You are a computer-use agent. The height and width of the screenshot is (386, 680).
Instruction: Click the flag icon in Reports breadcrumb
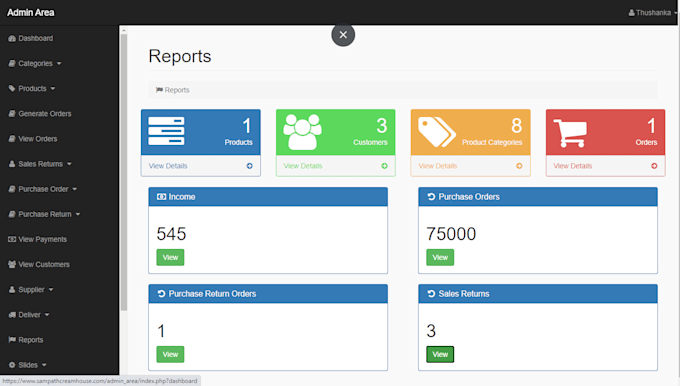tap(159, 90)
